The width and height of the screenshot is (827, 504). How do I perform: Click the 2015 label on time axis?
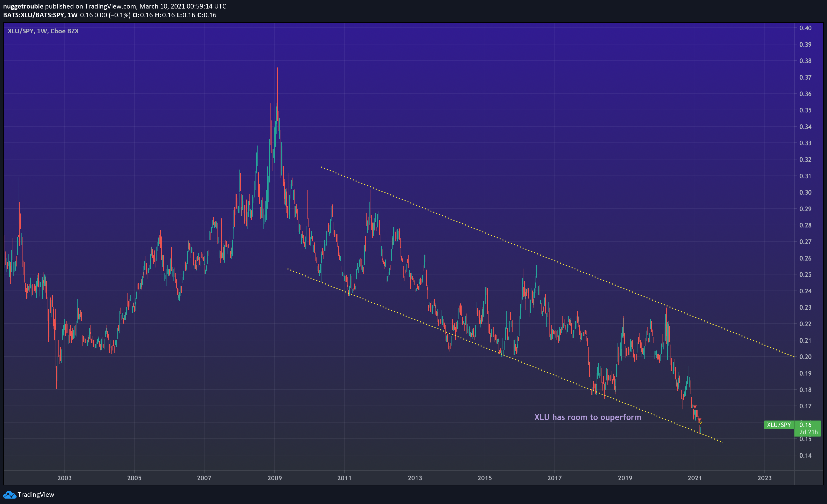point(485,478)
